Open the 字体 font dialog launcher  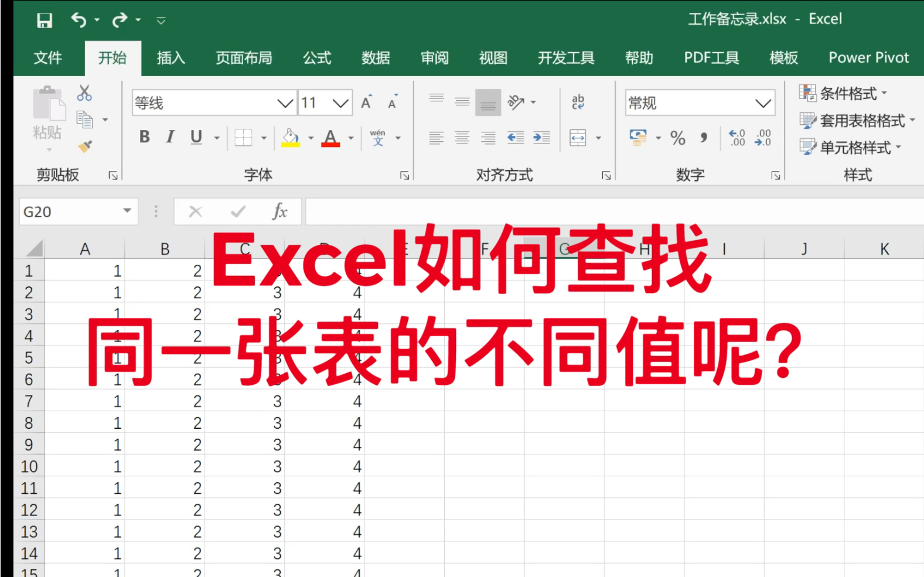(x=404, y=175)
